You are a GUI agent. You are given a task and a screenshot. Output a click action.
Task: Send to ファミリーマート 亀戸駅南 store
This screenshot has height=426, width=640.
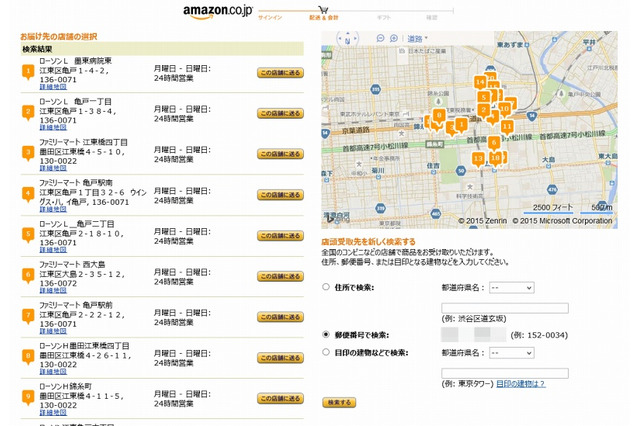click(x=280, y=195)
